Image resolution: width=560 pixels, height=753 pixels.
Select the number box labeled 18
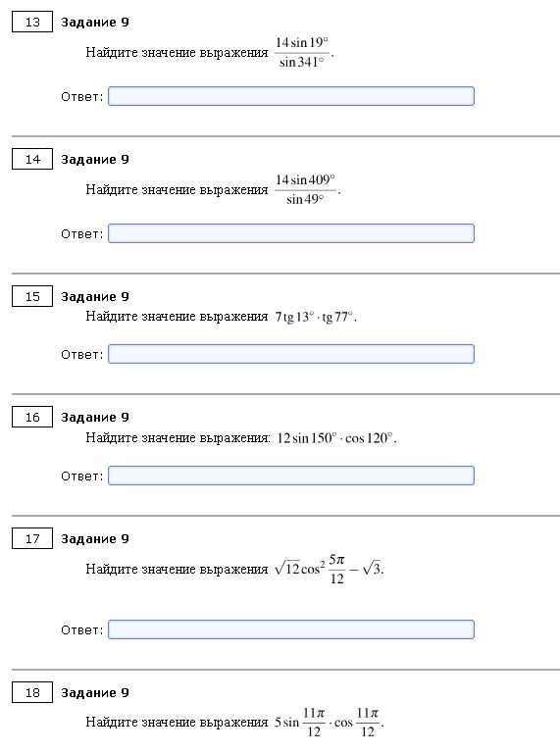pyautogui.click(x=32, y=692)
